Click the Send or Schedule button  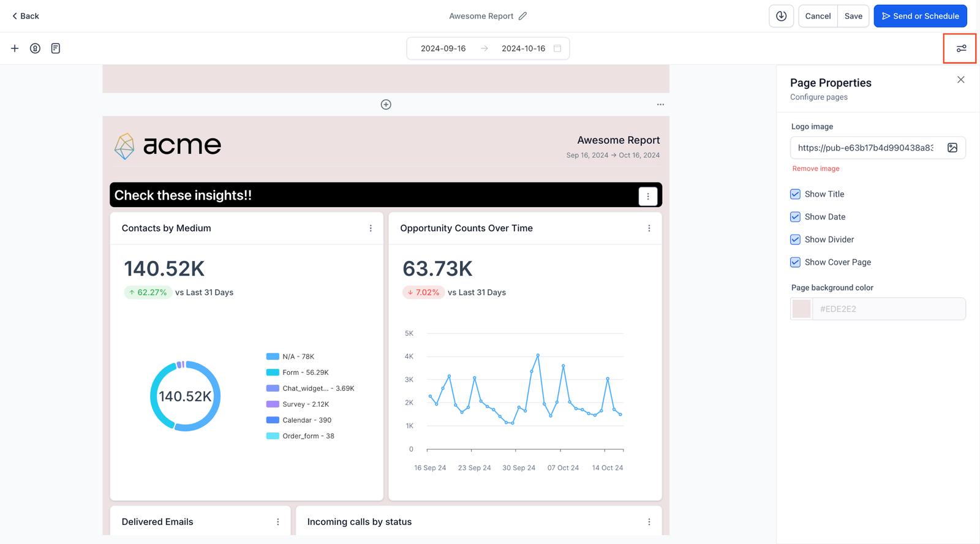[x=920, y=16]
